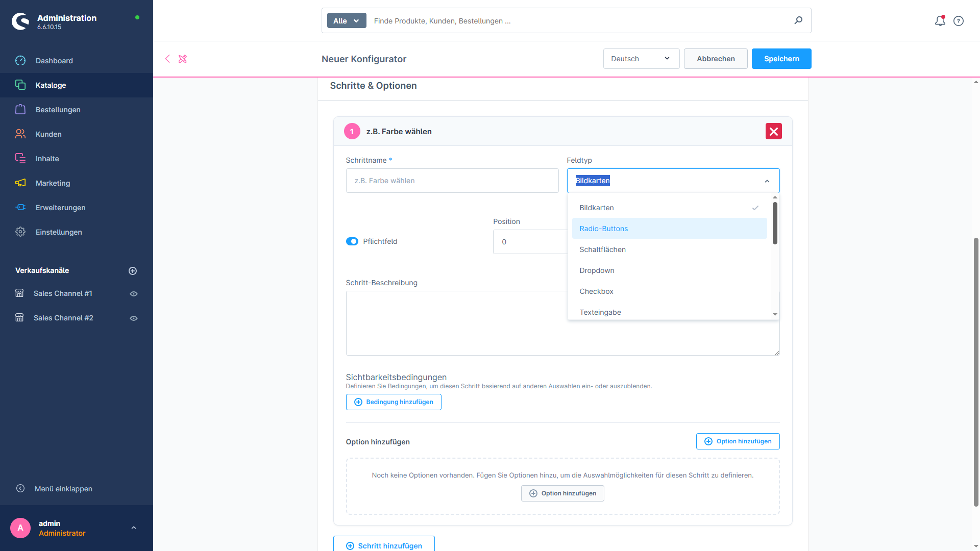Viewport: 980px width, 551px height.
Task: Open Einstellungen menu item
Action: [x=77, y=232]
